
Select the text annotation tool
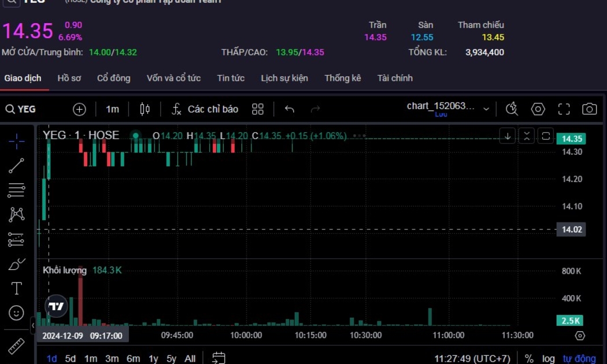[16, 288]
